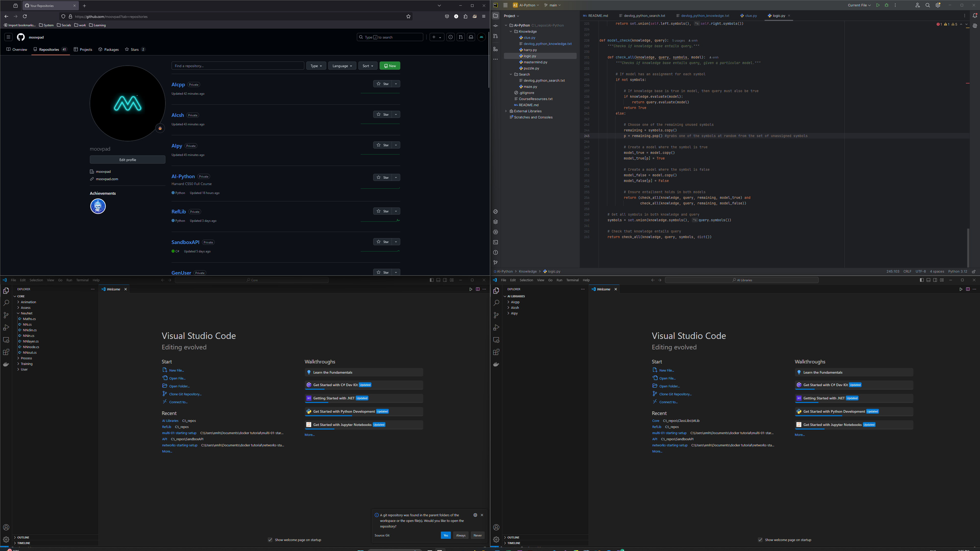
Task: Debug current file in PyCharm
Action: [x=886, y=5]
